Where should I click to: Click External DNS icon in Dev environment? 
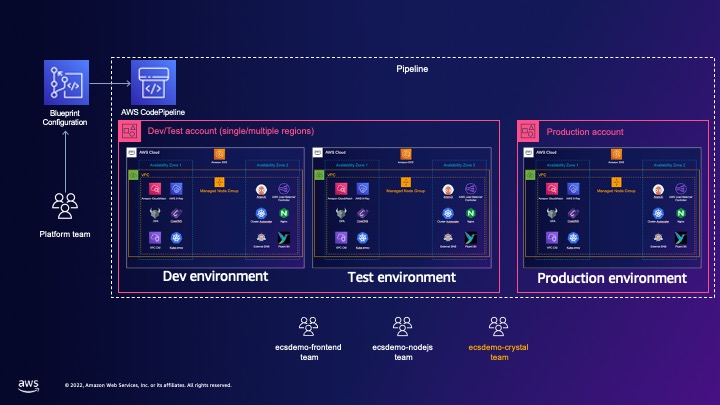coord(261,238)
